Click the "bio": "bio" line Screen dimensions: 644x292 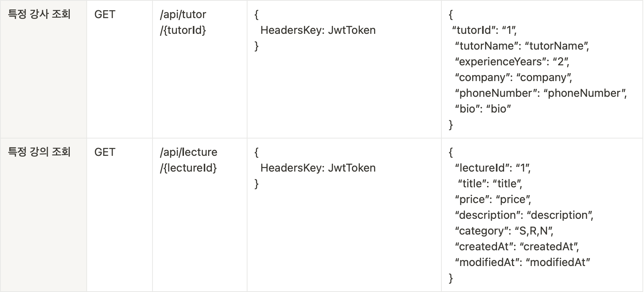coord(483,109)
